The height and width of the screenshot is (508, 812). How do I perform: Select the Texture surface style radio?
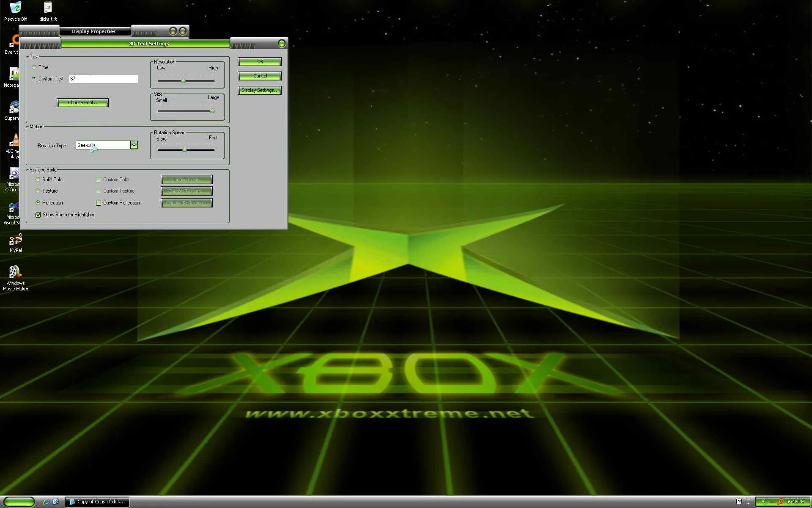(x=38, y=191)
